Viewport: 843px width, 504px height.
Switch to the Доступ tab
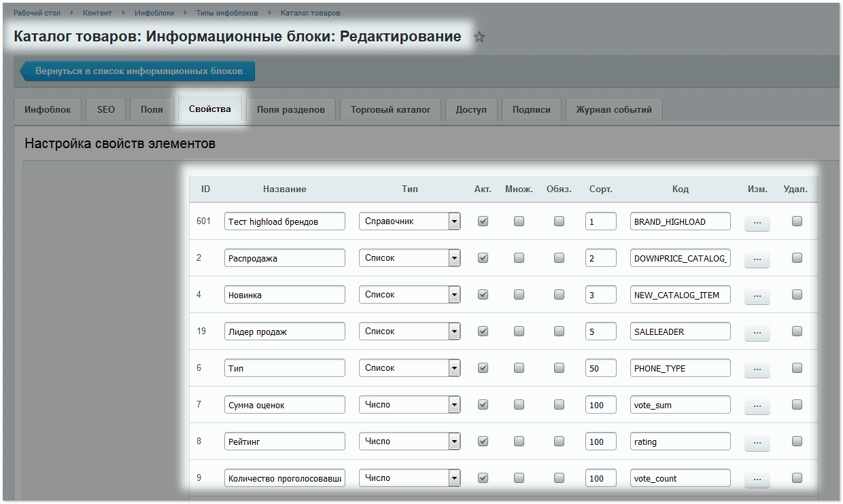471,109
